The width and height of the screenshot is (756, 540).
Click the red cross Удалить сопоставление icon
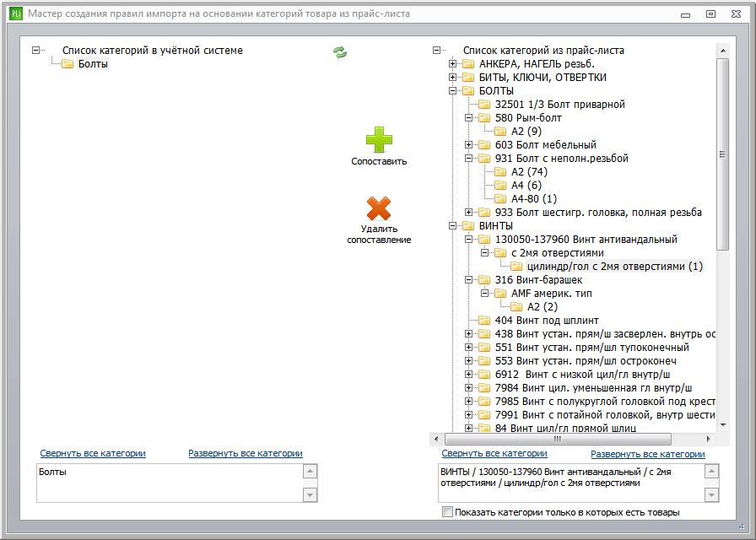(x=379, y=208)
